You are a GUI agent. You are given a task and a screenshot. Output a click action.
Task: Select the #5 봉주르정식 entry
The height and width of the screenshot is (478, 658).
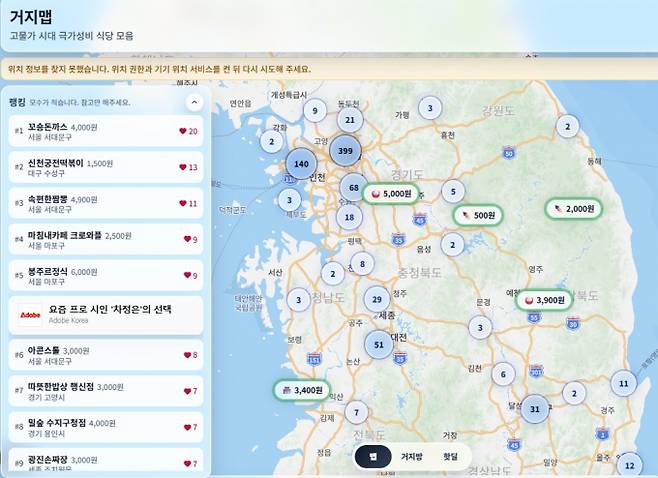tap(106, 276)
